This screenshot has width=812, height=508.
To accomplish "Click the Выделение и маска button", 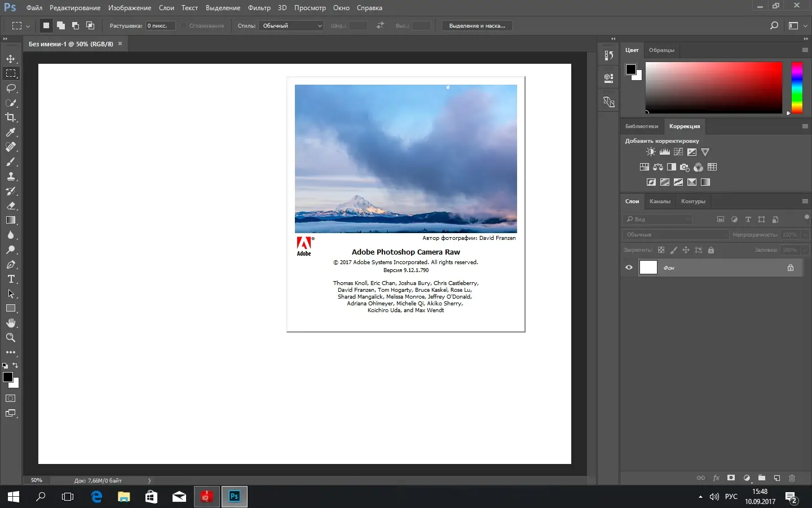I will [x=477, y=26].
